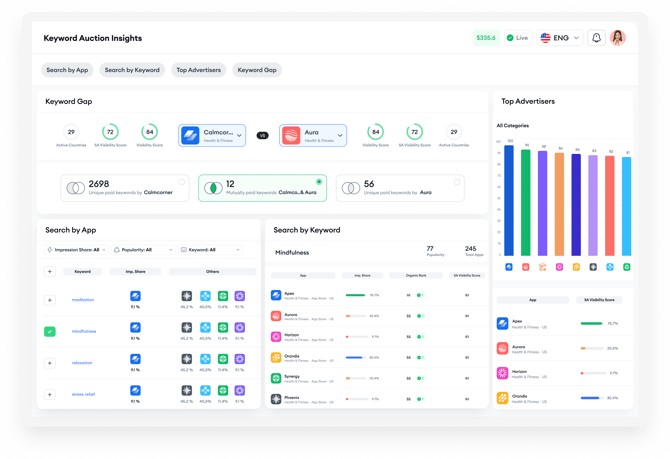Image resolution: width=670 pixels, height=459 pixels.
Task: Click the Horizon app icon in Search by Keyword
Action: click(x=276, y=336)
